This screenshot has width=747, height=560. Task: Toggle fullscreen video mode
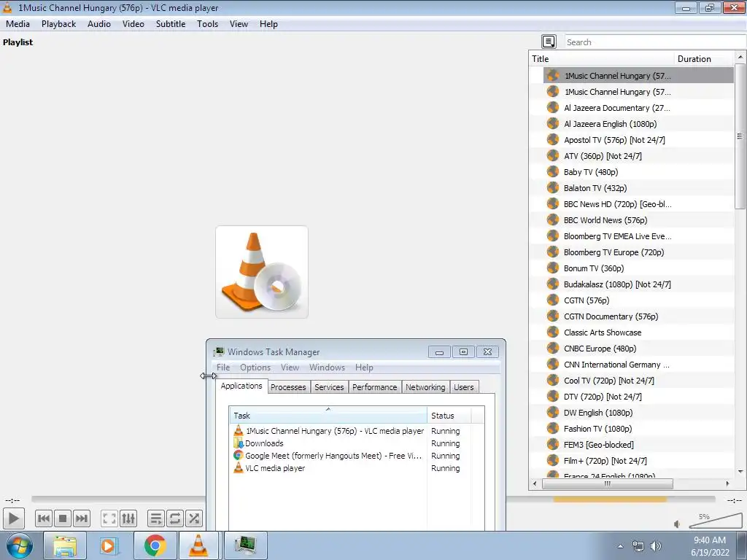click(x=109, y=518)
